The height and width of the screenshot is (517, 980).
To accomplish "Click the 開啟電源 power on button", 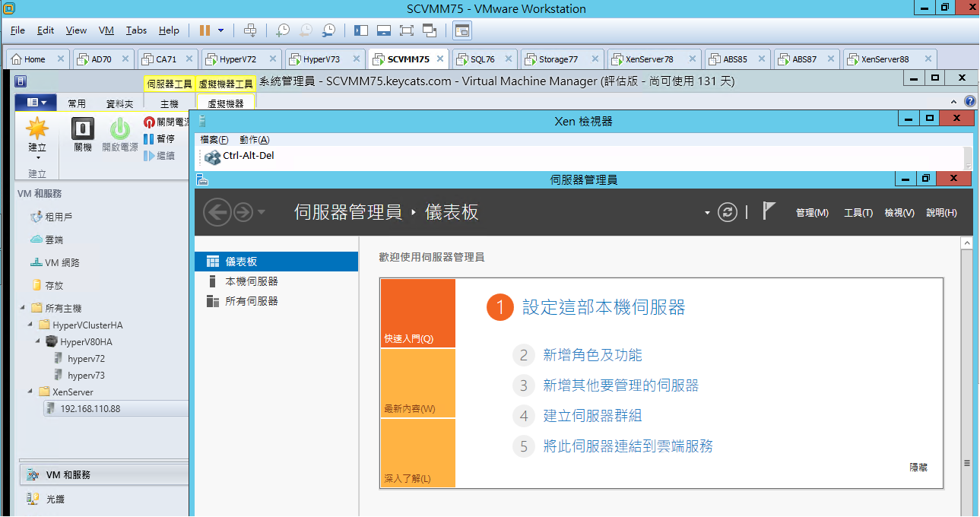I will (120, 135).
